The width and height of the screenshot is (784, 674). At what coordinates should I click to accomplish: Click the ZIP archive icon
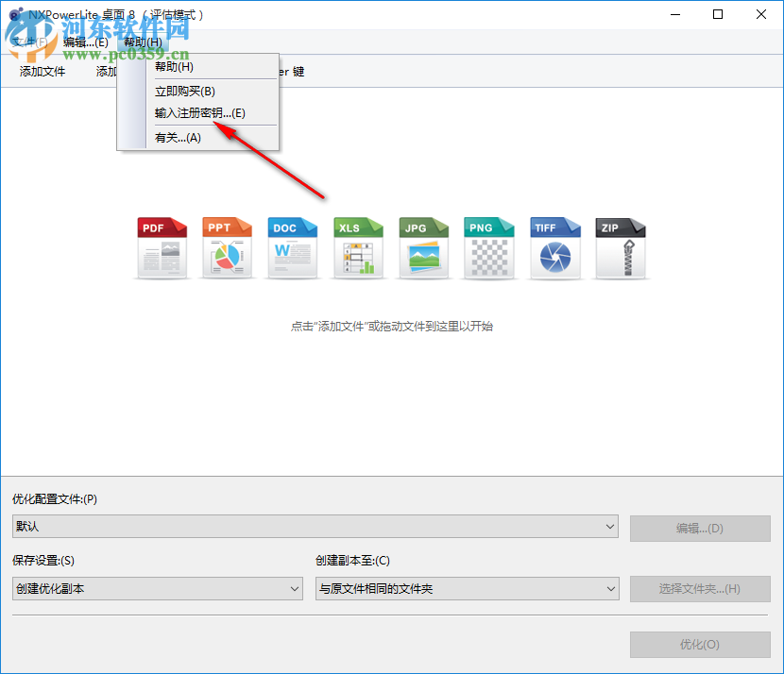(x=620, y=247)
